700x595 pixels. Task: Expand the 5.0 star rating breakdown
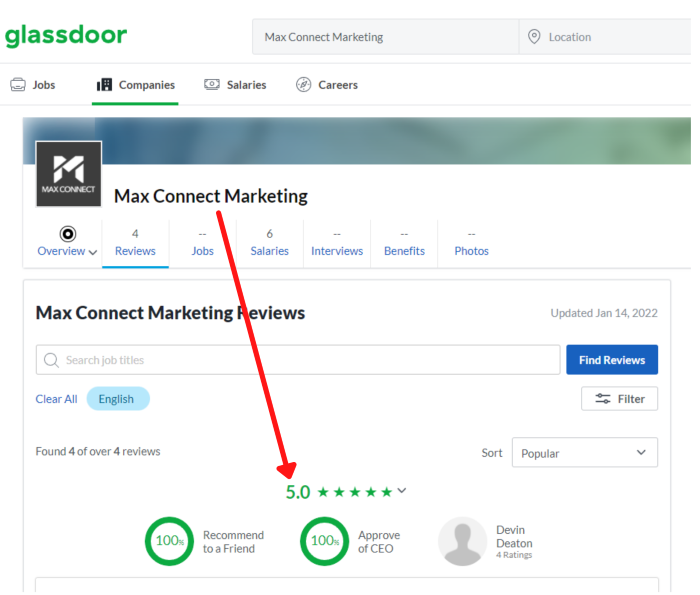pyautogui.click(x=402, y=491)
